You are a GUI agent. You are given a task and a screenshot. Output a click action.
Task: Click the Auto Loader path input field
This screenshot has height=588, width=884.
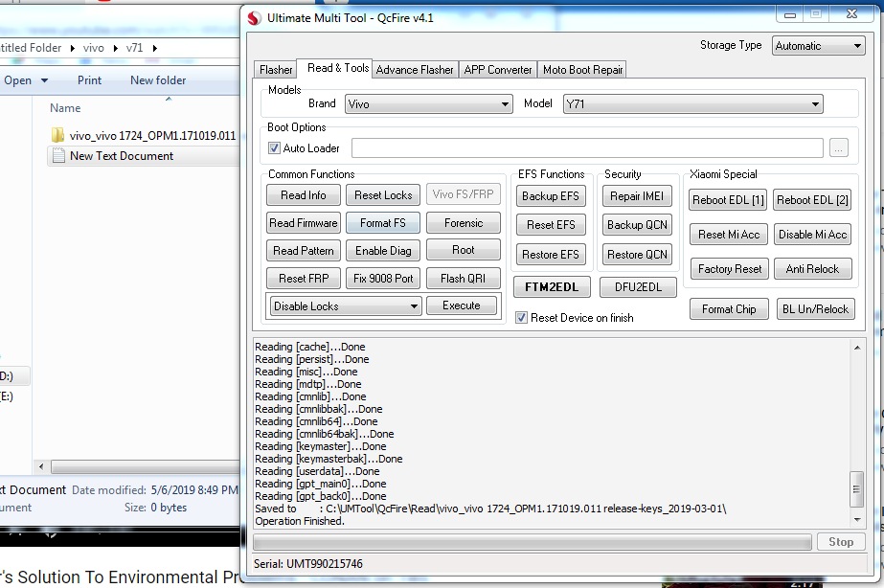pyautogui.click(x=587, y=148)
